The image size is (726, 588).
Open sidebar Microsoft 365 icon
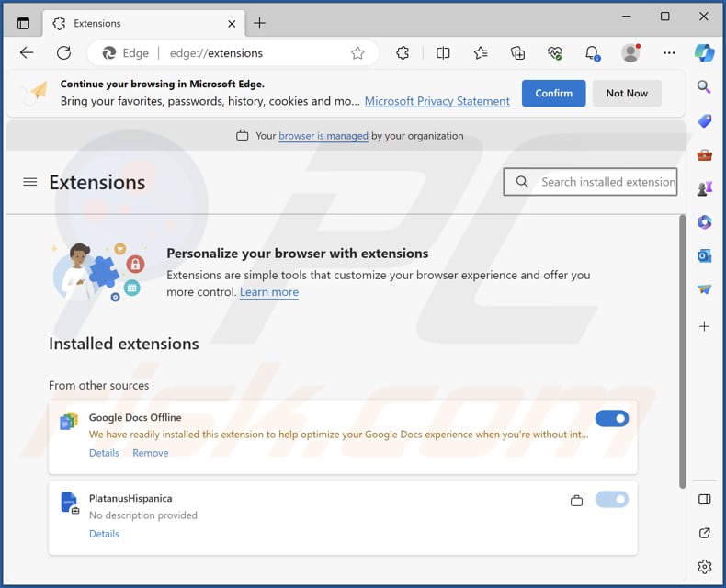(x=704, y=222)
